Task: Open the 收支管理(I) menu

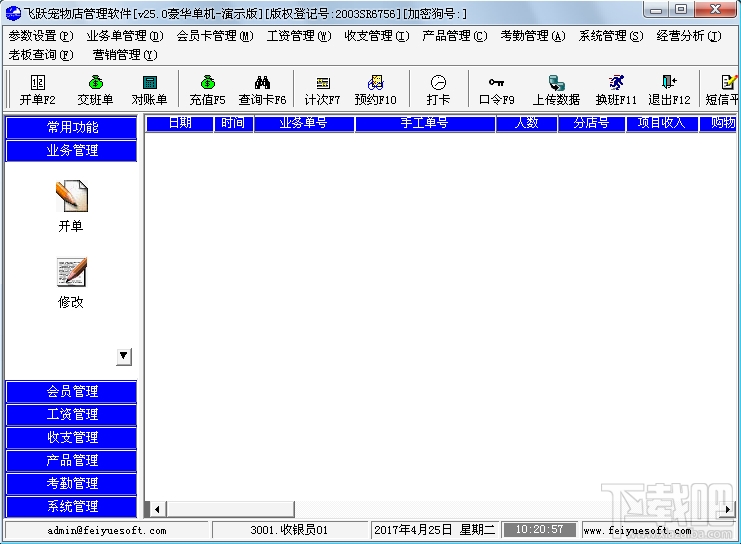Action: tap(377, 36)
